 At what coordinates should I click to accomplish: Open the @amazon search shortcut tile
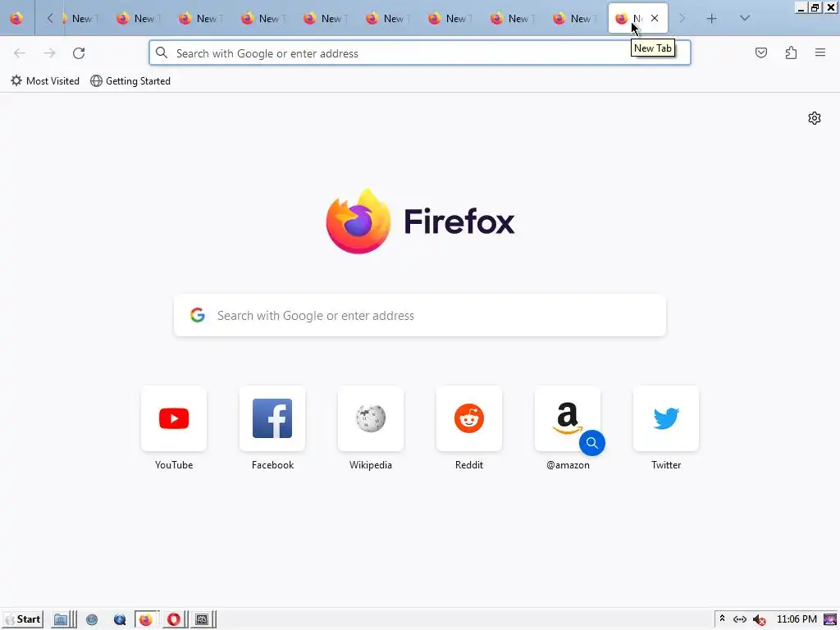(x=568, y=418)
